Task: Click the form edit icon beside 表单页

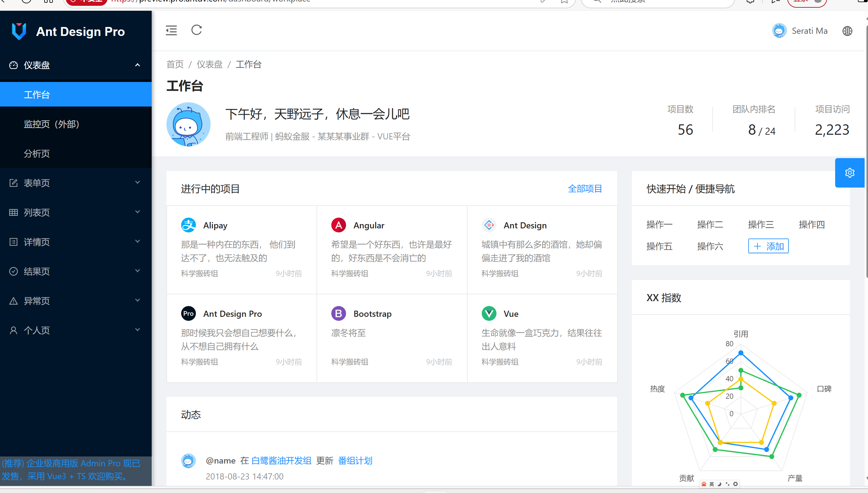Action: 14,183
